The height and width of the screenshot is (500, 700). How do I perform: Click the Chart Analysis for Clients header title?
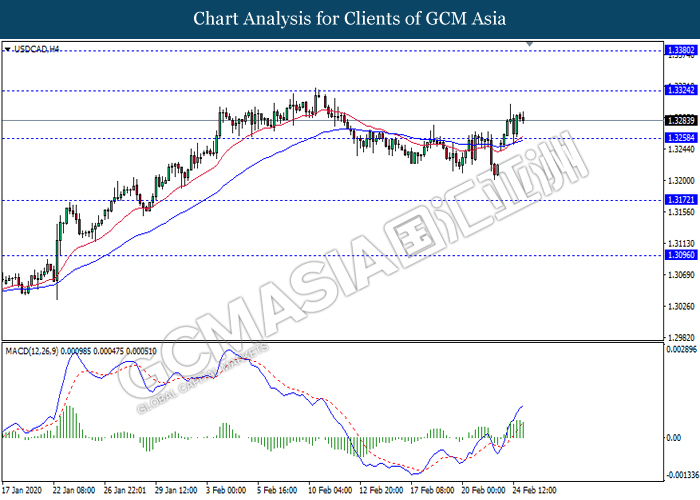(x=350, y=19)
